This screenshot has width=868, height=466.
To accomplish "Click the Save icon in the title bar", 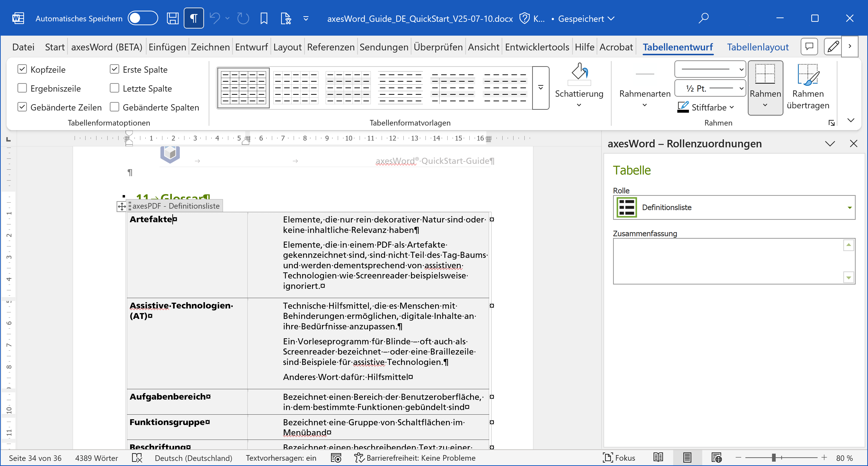I will (x=173, y=18).
